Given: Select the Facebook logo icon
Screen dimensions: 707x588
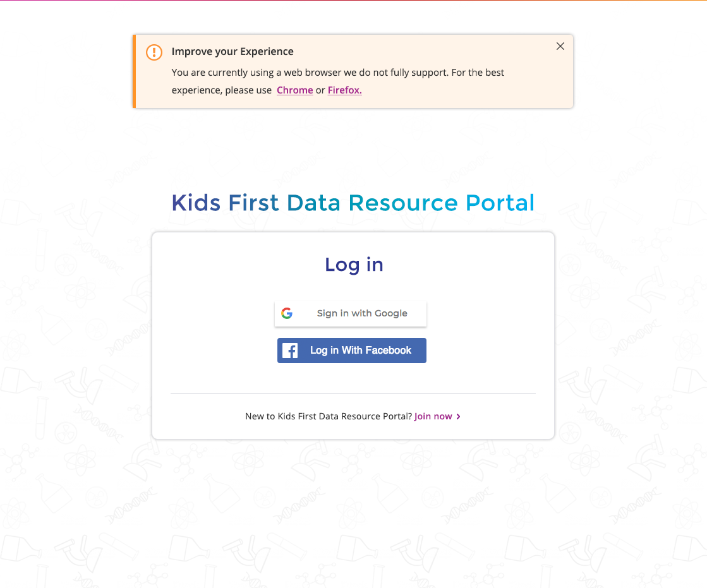Looking at the screenshot, I should click(289, 351).
